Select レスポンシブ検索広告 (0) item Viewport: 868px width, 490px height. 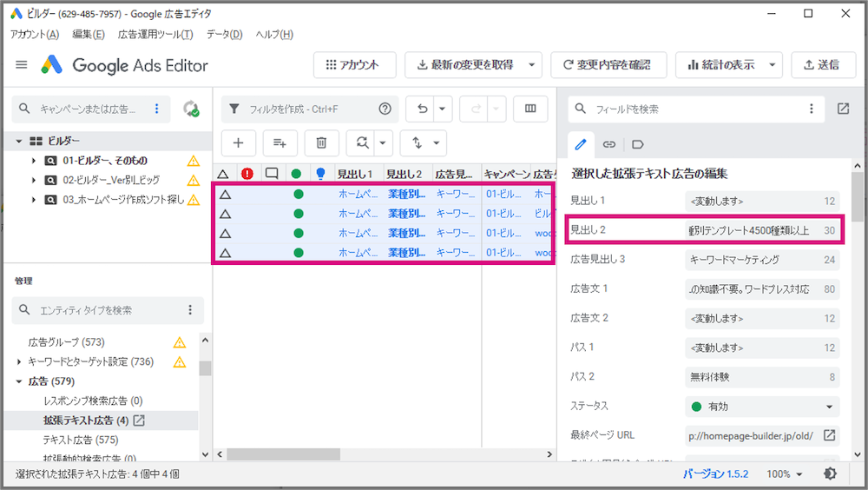point(93,401)
